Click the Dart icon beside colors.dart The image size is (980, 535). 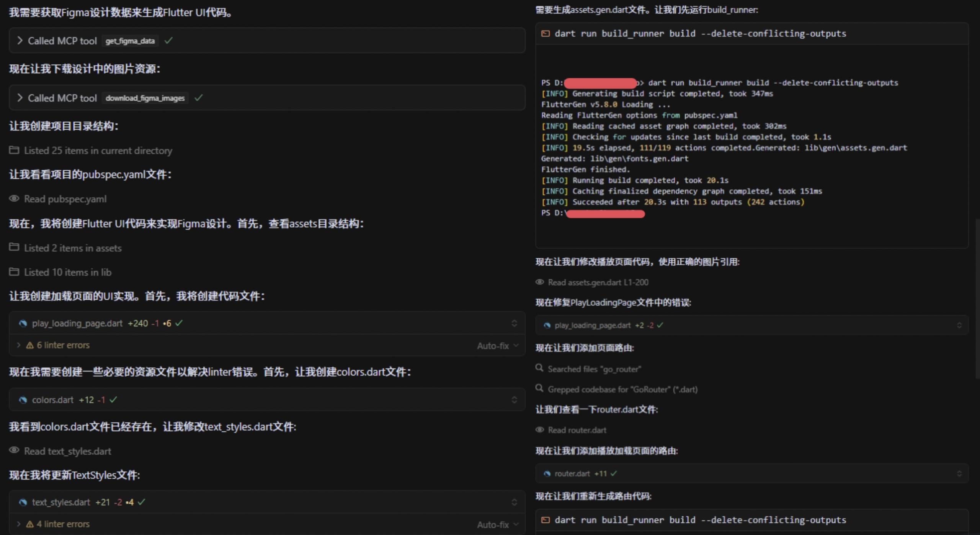pos(23,400)
